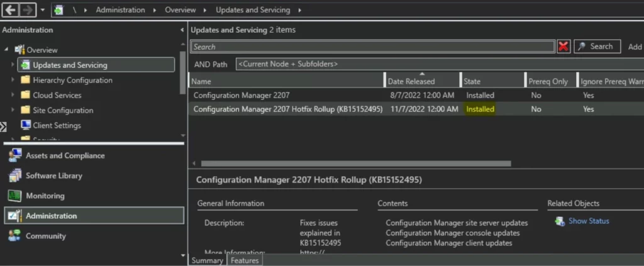Click the Site Configuration folder icon
The width and height of the screenshot is (644, 266).
25,110
